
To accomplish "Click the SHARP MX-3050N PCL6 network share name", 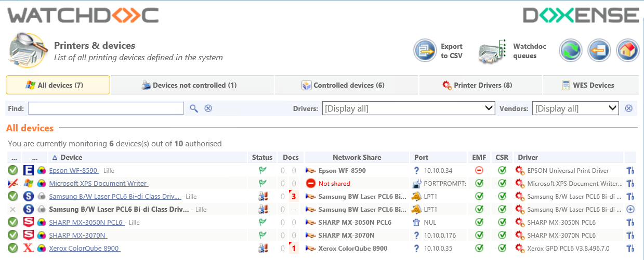I will [355, 222].
